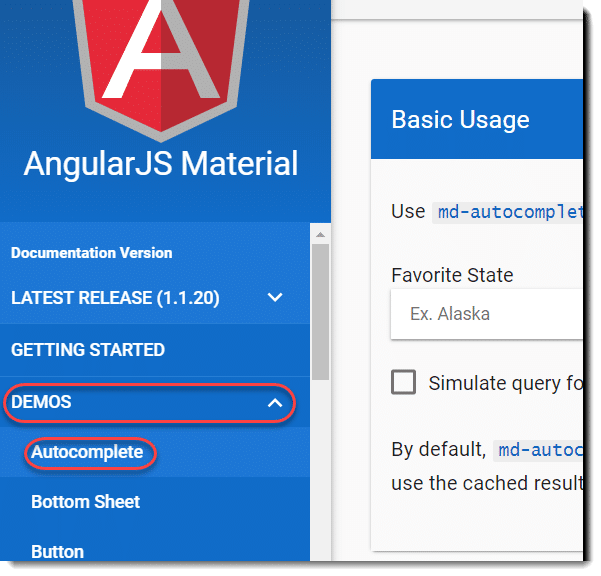Open the Button demo
Image resolution: width=601 pixels, height=576 pixels.
pos(57,552)
